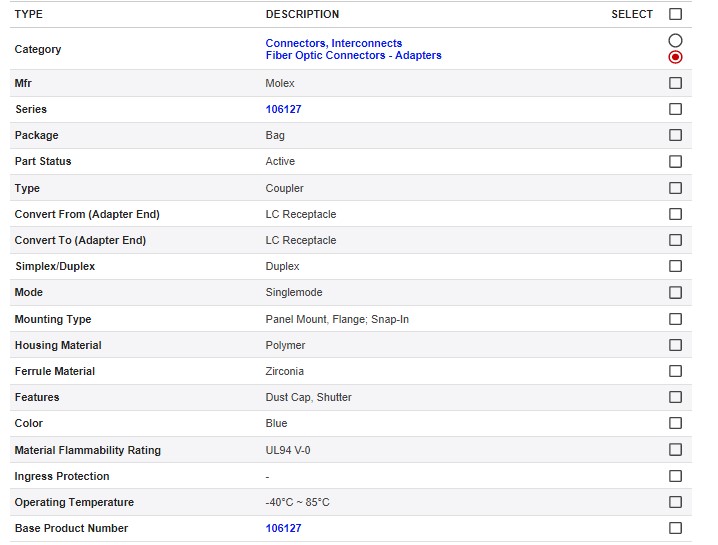
Task: Tick the Operating Temperature checkbox
Action: 675,502
